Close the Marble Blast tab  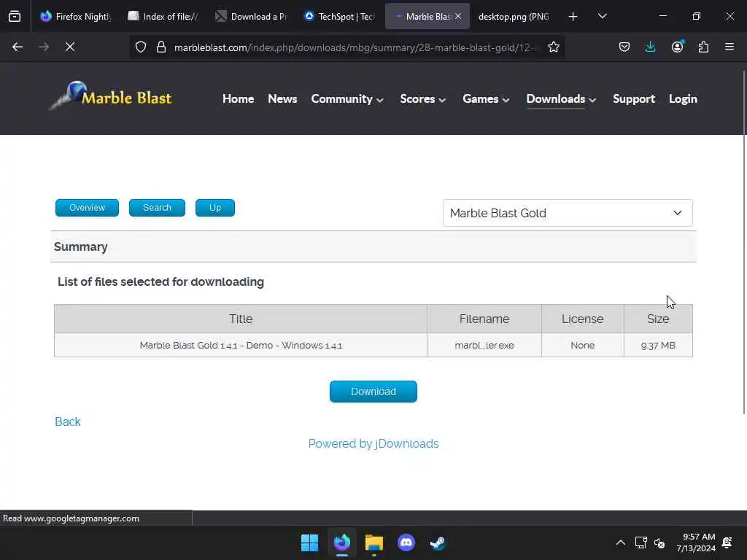pos(458,17)
